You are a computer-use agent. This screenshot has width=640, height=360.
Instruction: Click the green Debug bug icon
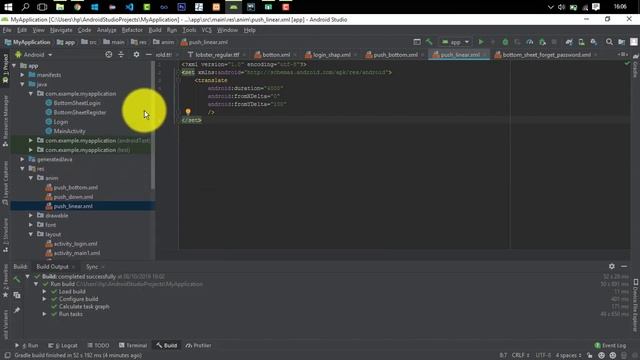[x=505, y=42]
